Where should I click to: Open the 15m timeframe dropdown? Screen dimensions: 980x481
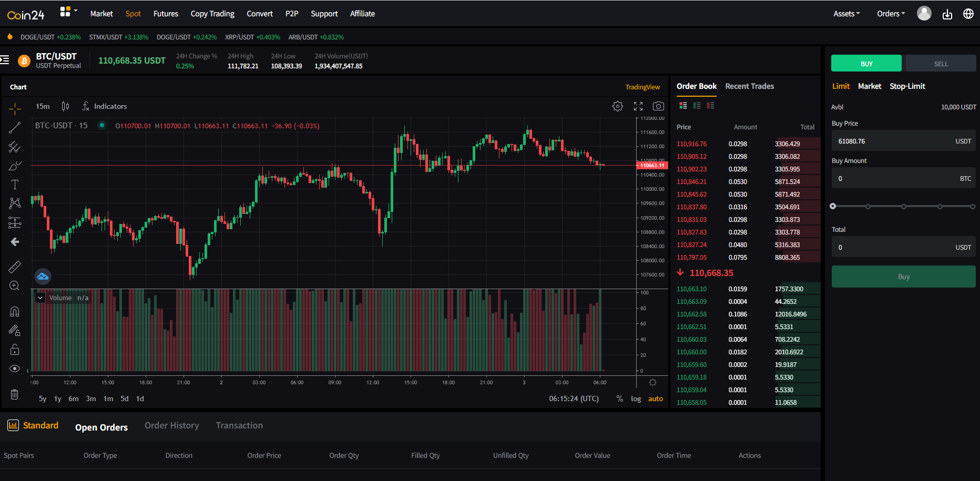coord(42,106)
